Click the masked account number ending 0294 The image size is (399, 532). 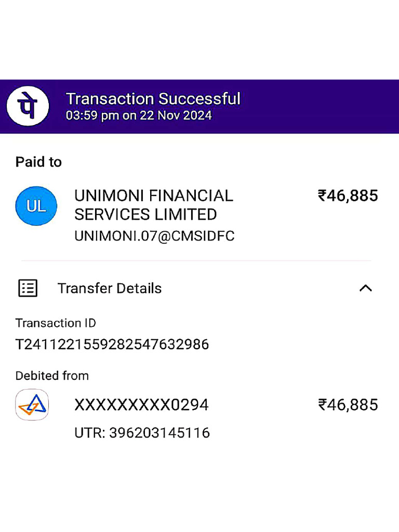click(x=141, y=405)
